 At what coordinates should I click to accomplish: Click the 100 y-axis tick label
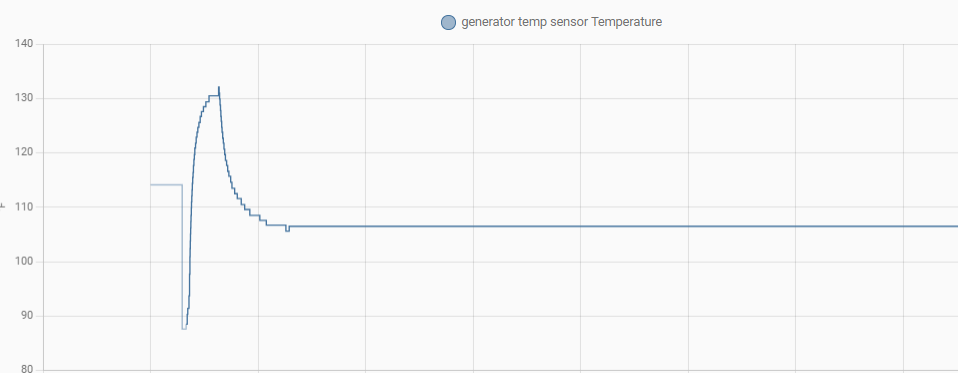pyautogui.click(x=25, y=262)
